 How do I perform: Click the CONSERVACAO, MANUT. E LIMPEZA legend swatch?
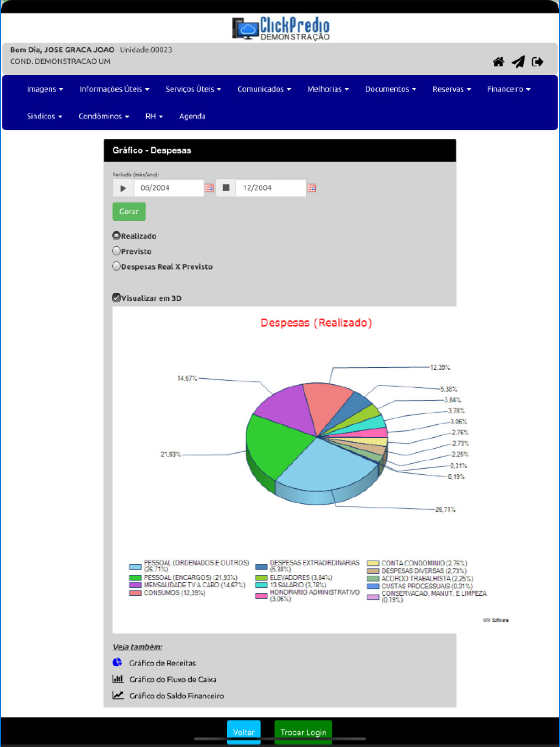pos(373,597)
